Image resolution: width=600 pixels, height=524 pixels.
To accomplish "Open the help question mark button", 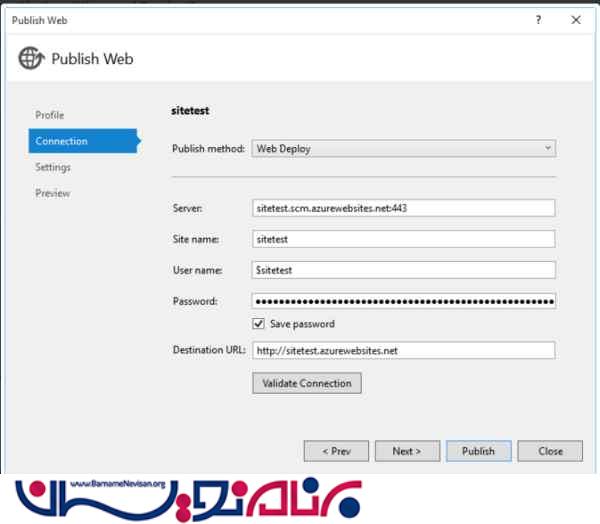I will (x=538, y=20).
